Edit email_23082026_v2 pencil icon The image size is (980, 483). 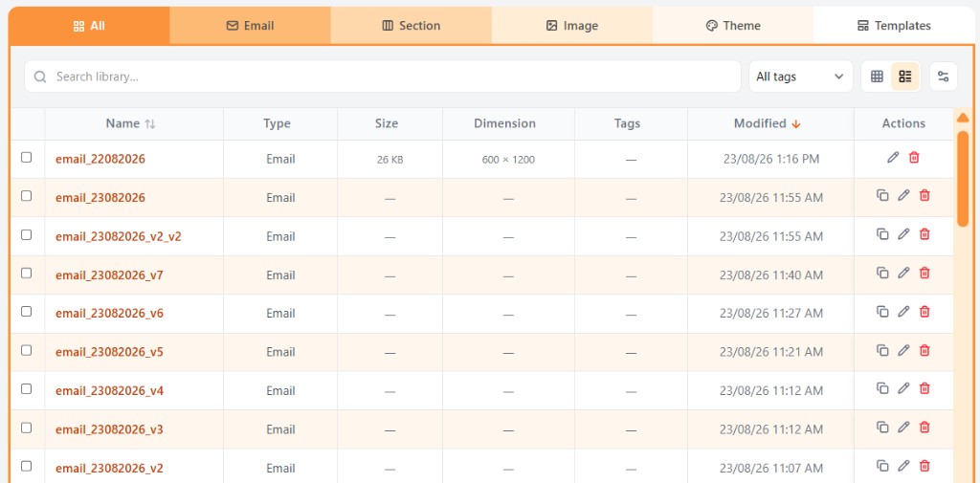[x=903, y=466]
